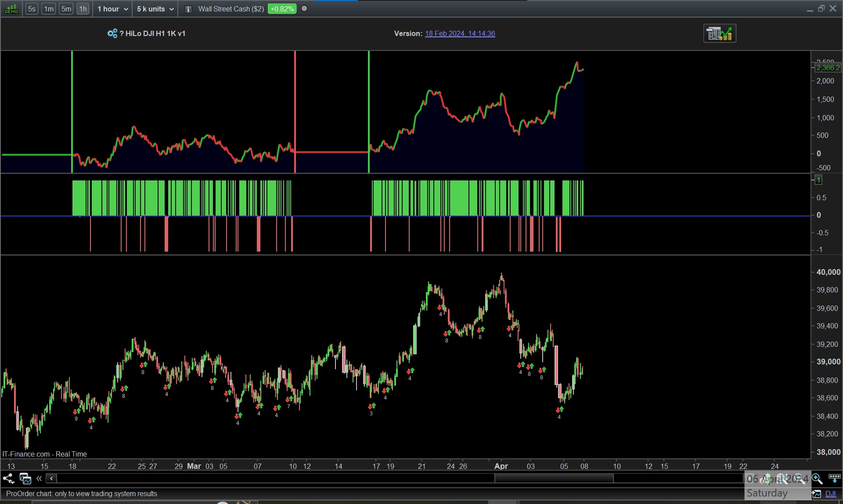Open the 1 hour timeframe dropdown
Image resolution: width=843 pixels, height=504 pixels.
pyautogui.click(x=112, y=9)
